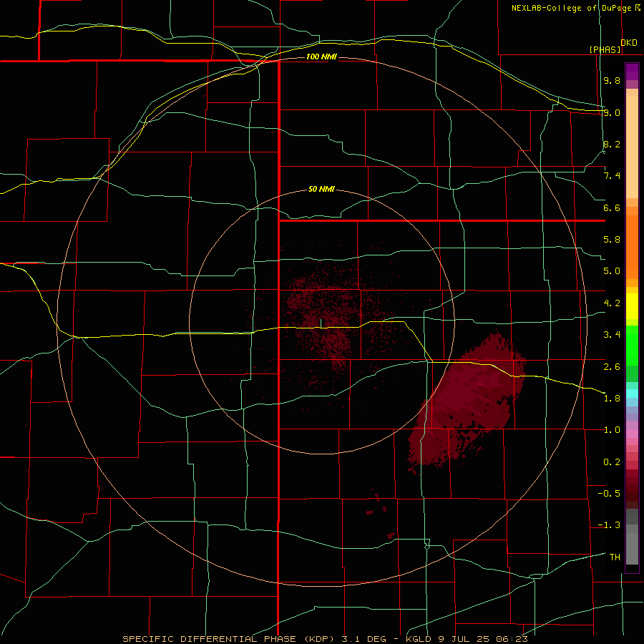Click the 0.2 scale value label
Image resolution: width=644 pixels, height=644 pixels.
[x=612, y=462]
